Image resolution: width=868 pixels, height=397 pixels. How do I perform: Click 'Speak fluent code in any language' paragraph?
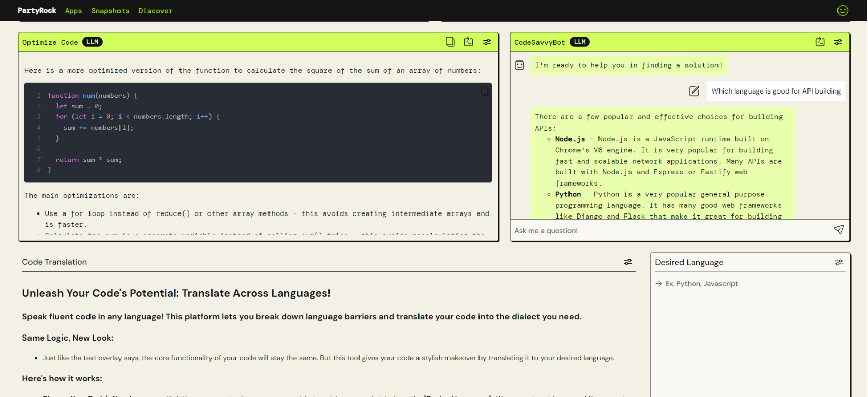pyautogui.click(x=302, y=317)
